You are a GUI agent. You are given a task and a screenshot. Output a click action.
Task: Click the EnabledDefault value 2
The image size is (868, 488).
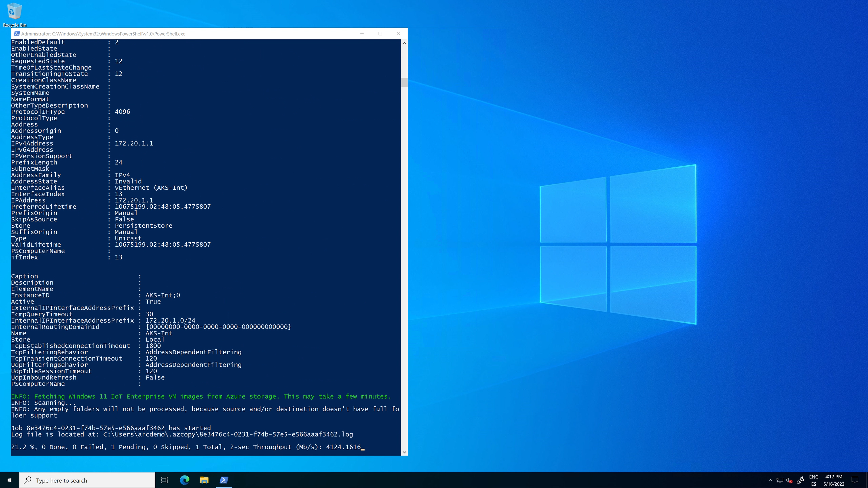[117, 42]
